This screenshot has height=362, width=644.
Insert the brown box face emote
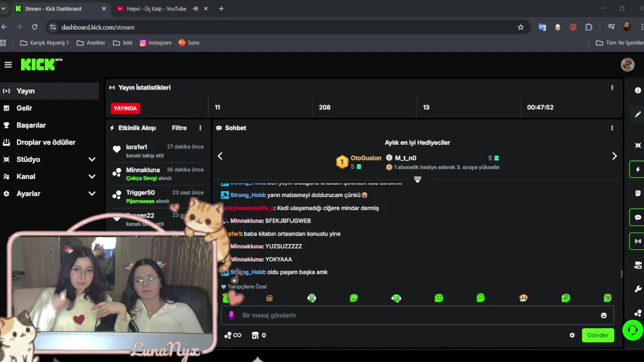[269, 298]
